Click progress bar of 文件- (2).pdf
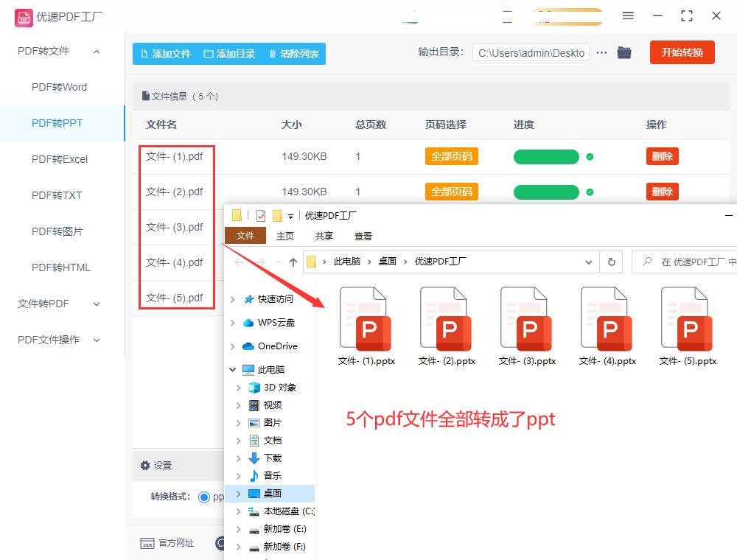Viewport: 737px width, 560px height. [546, 192]
